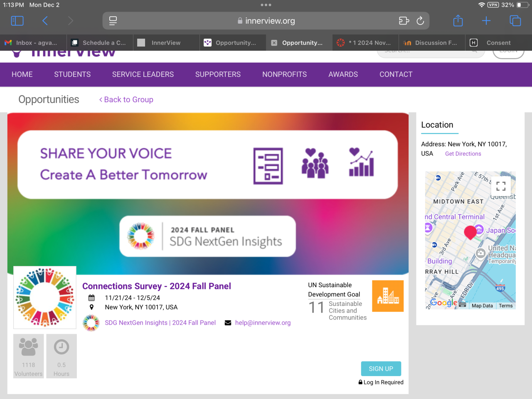Switch to the InnerView tab
This screenshot has width=532, height=399.
click(166, 43)
